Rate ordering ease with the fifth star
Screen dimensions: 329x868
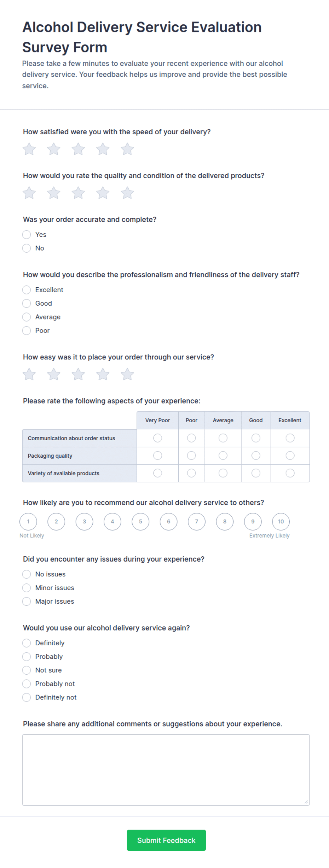pos(127,374)
